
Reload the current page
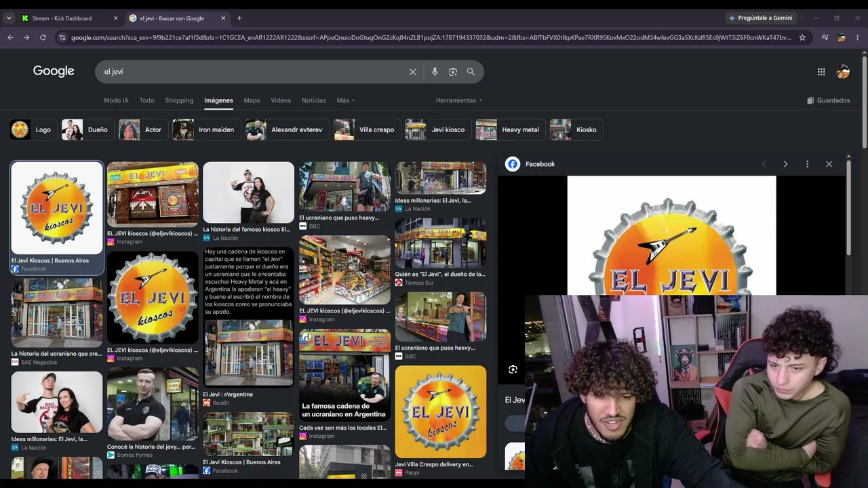click(43, 37)
